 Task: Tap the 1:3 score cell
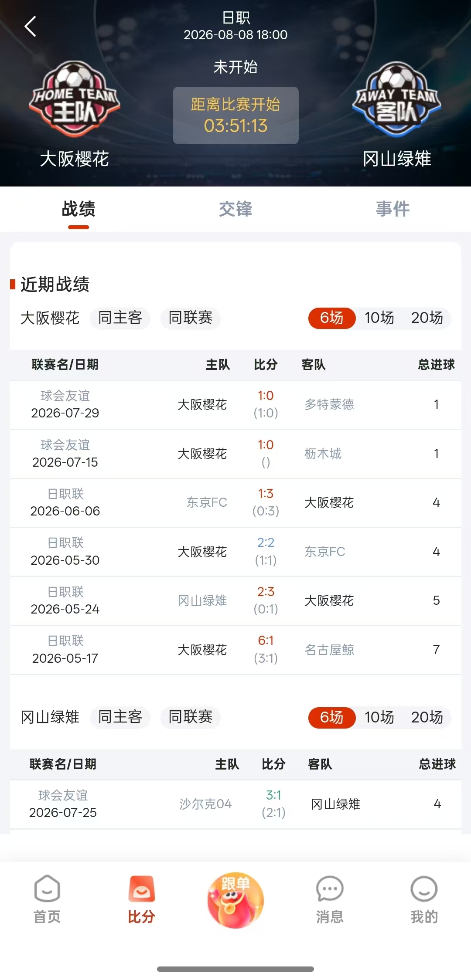[266, 494]
